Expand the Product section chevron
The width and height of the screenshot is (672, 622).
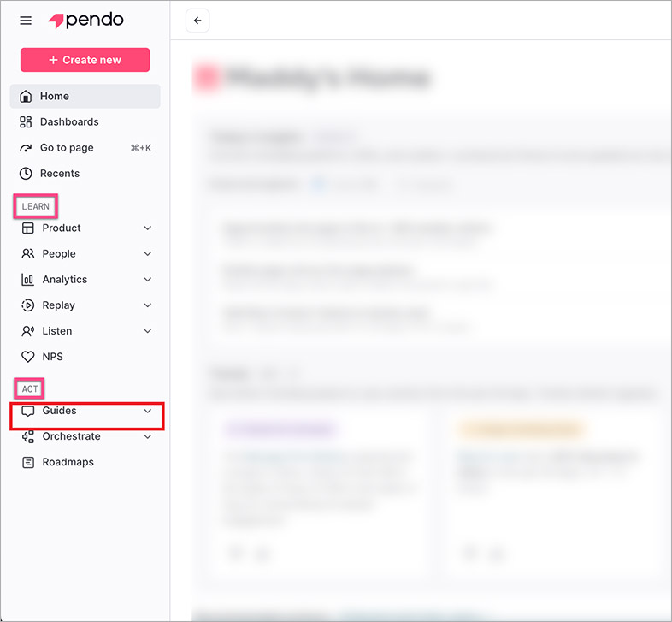tap(148, 228)
